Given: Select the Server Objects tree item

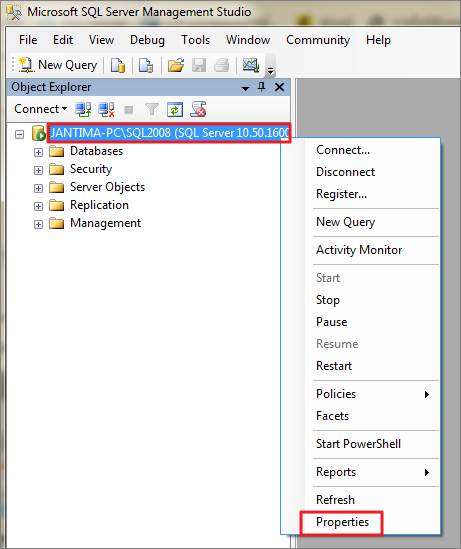Looking at the screenshot, I should [107, 187].
